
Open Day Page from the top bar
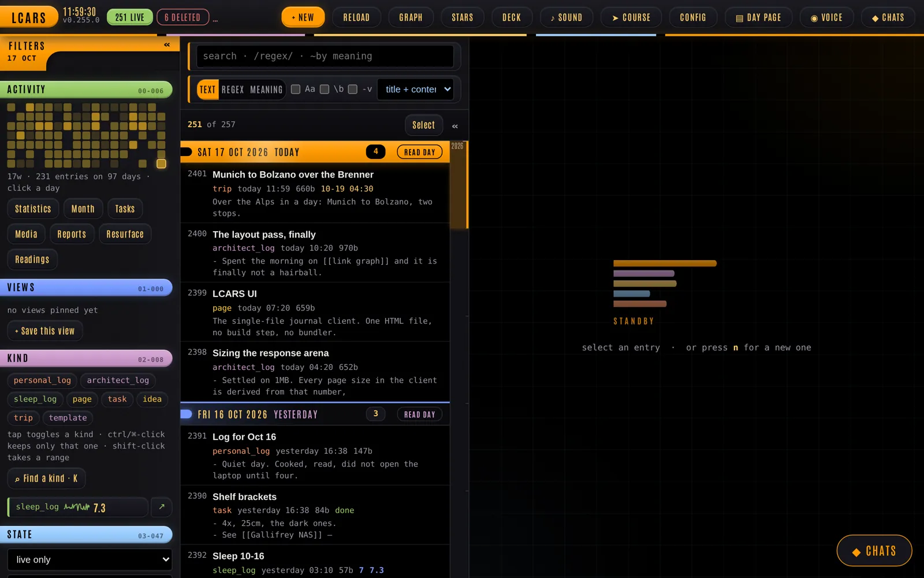coord(758,17)
